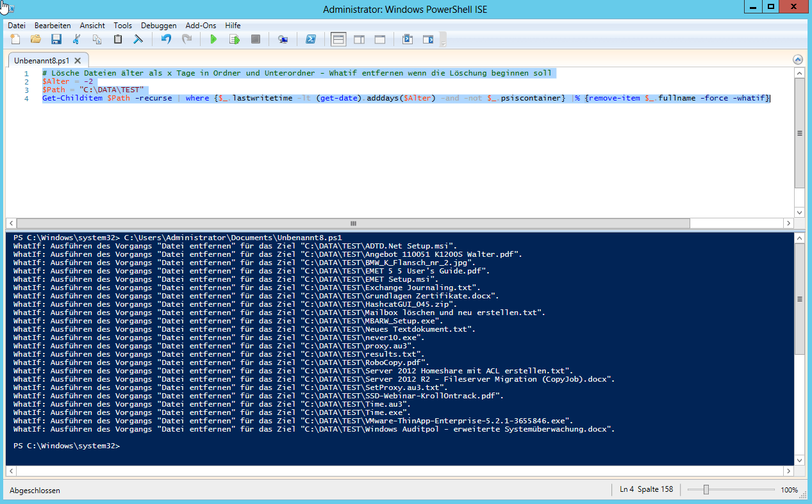This screenshot has width=812, height=504.
Task: Undo the last edit via toolbar
Action: 166,39
